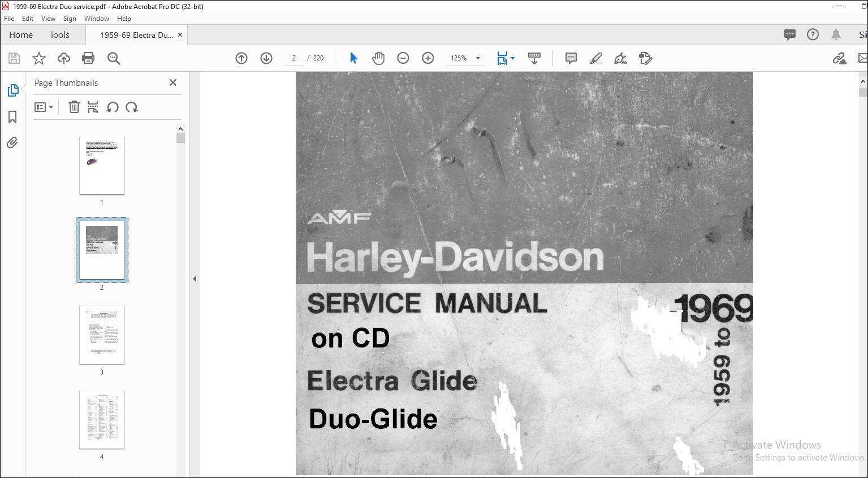Close the 1959-69 Electra document tab
This screenshot has width=868, height=478.
point(180,35)
